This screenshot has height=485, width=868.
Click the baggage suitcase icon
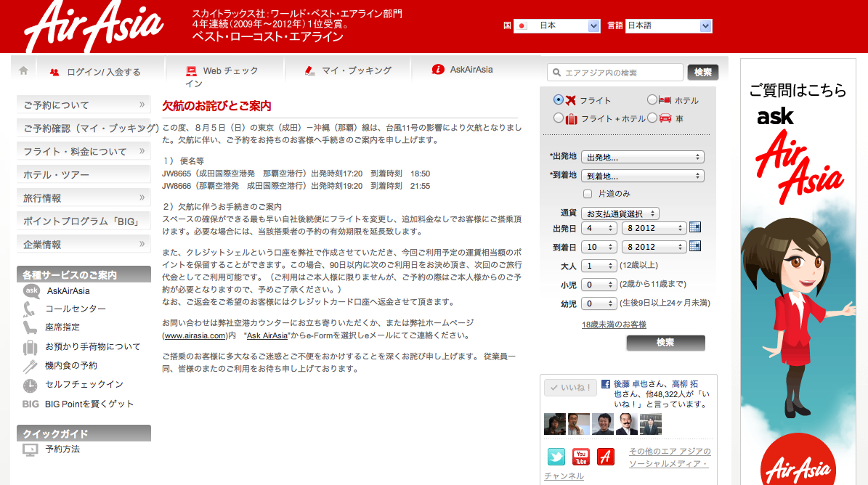coord(30,347)
